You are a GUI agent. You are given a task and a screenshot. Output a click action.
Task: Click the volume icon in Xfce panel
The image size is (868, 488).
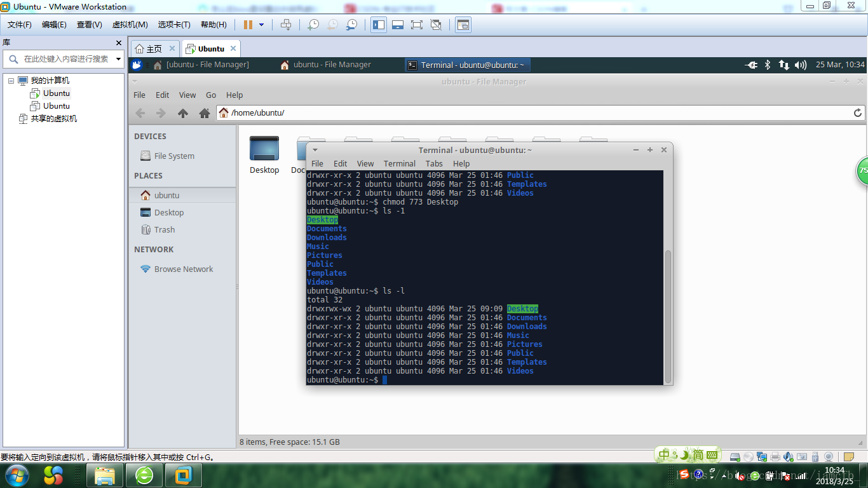tap(801, 65)
